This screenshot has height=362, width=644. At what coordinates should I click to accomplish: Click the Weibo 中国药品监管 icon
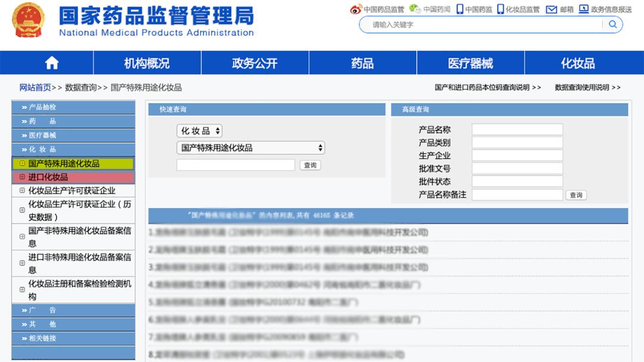(x=356, y=9)
